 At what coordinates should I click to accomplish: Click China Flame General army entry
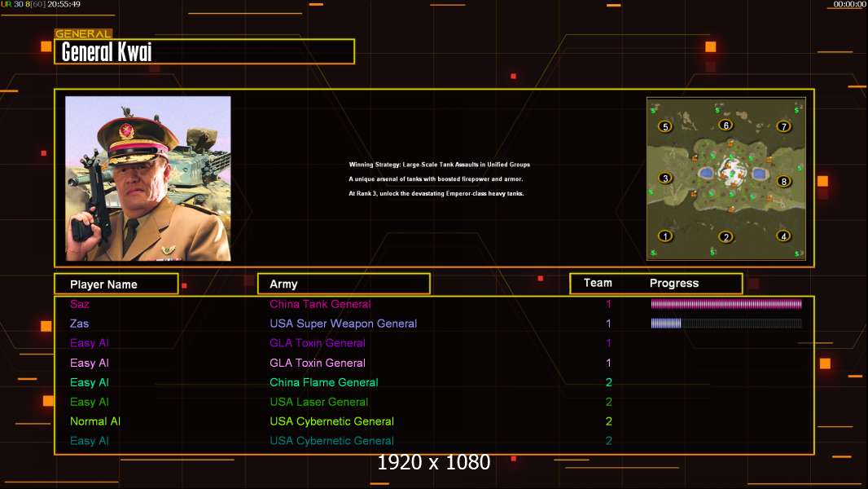(x=324, y=382)
